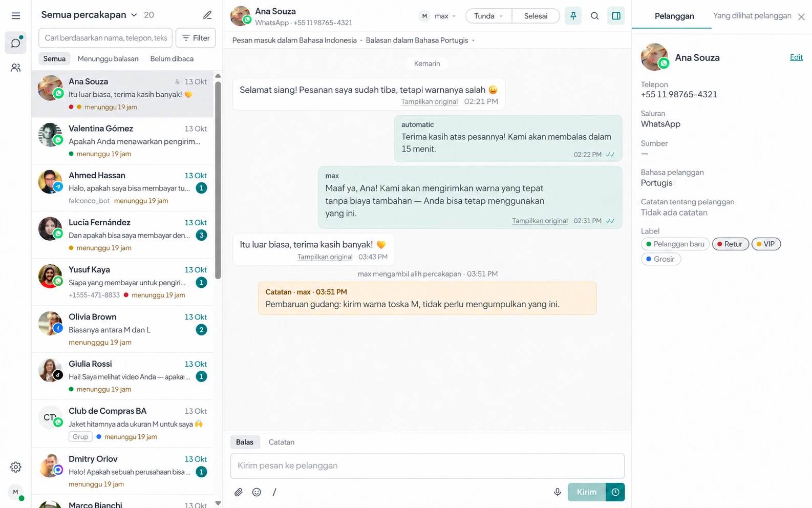Focus the conversation search field
The width and height of the screenshot is (812, 508).
tap(105, 38)
